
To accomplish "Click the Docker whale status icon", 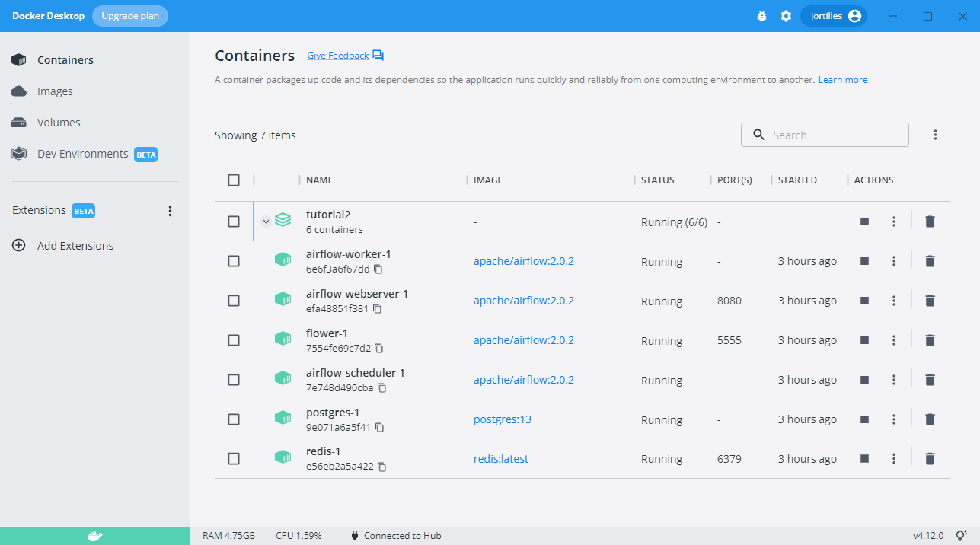I will (94, 536).
